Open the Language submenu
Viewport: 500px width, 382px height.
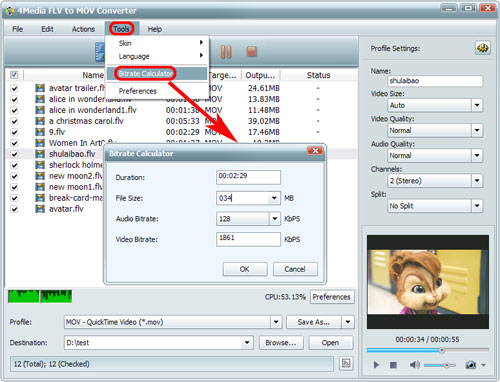click(157, 56)
